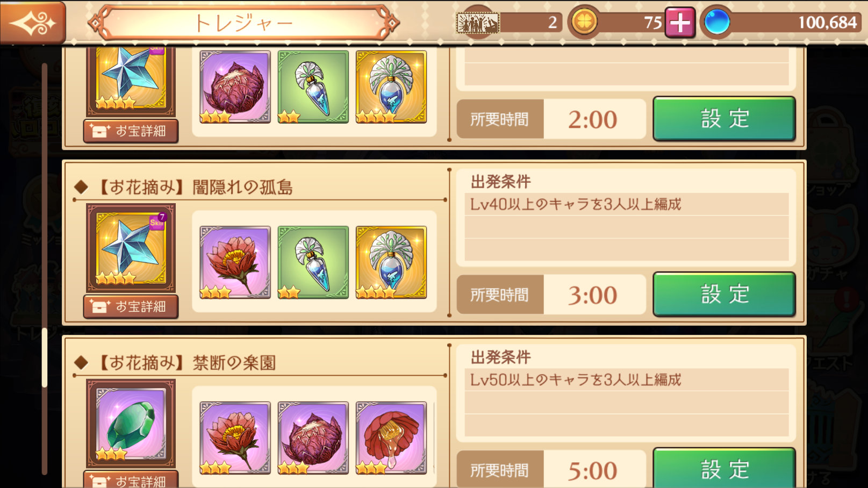
Task: Click the vertical scrollbar on left side
Action: pyautogui.click(x=45, y=269)
